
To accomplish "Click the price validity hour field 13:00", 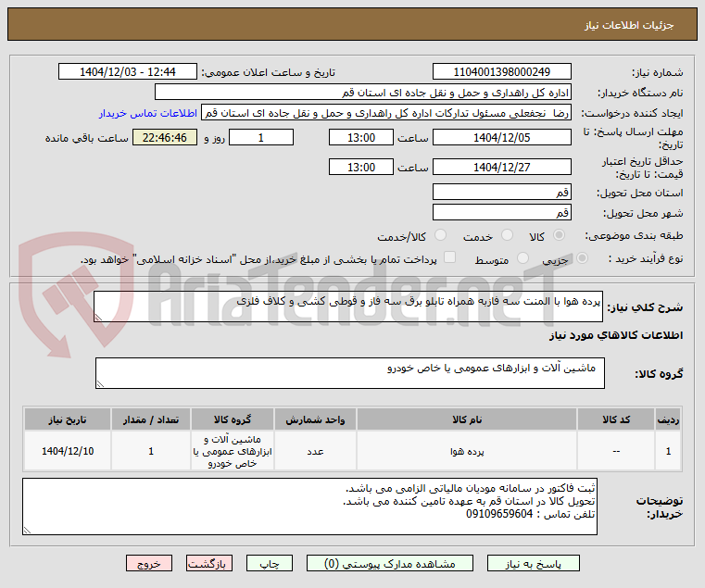I will (x=361, y=168).
